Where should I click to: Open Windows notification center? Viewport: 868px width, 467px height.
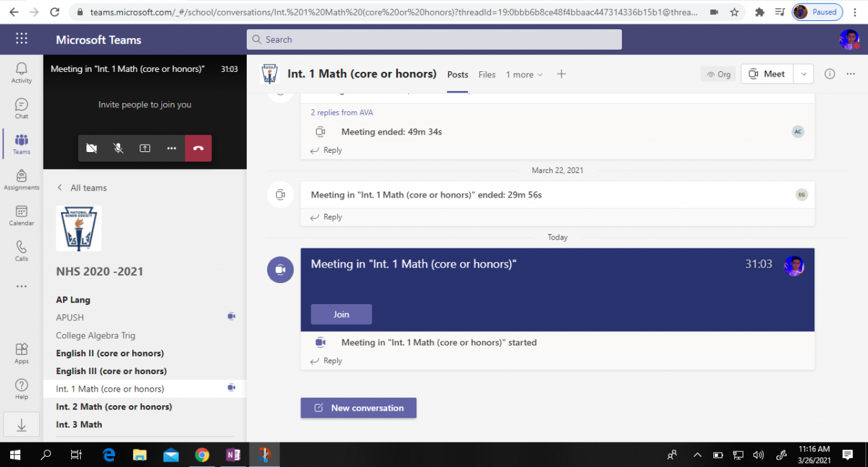pos(848,455)
